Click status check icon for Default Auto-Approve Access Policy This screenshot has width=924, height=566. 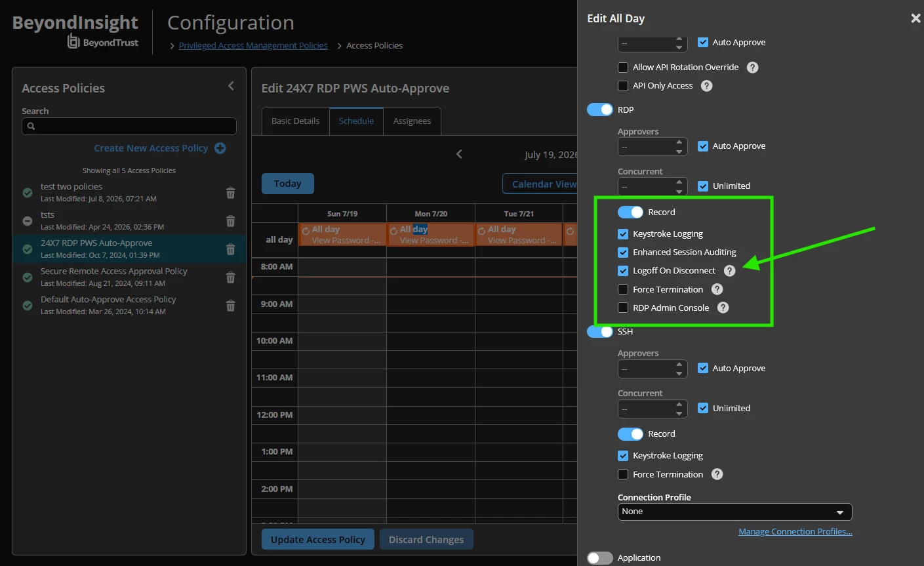click(28, 306)
